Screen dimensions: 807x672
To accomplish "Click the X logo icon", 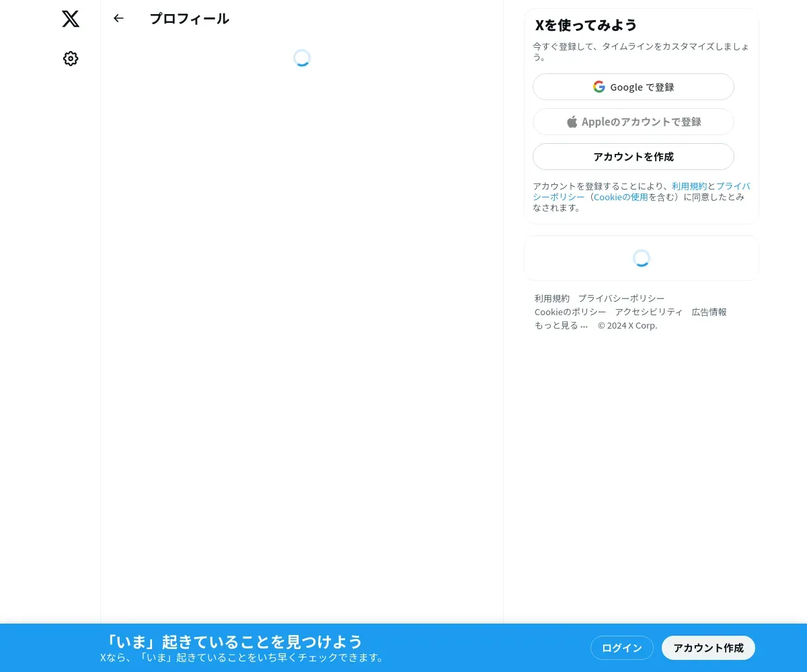I will 71,19.
